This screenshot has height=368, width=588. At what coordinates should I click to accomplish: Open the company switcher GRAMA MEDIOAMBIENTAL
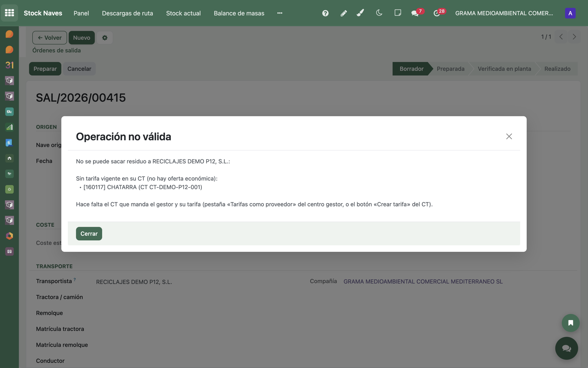click(x=504, y=13)
